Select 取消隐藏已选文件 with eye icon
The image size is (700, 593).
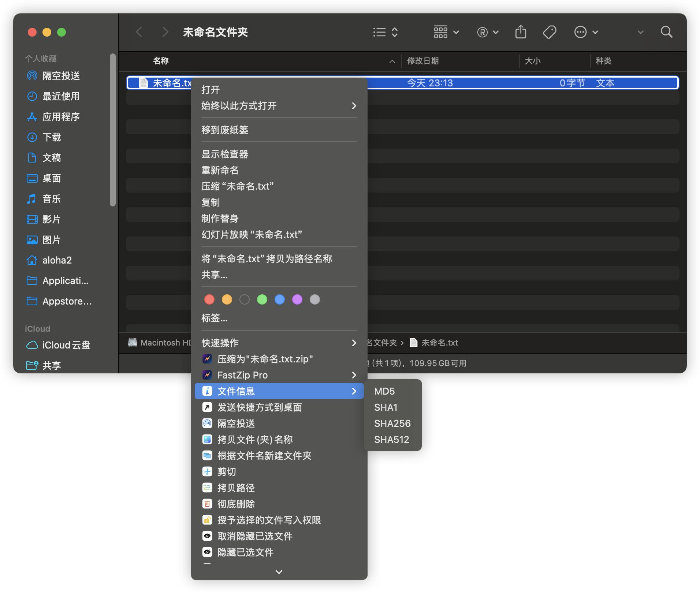pos(255,536)
